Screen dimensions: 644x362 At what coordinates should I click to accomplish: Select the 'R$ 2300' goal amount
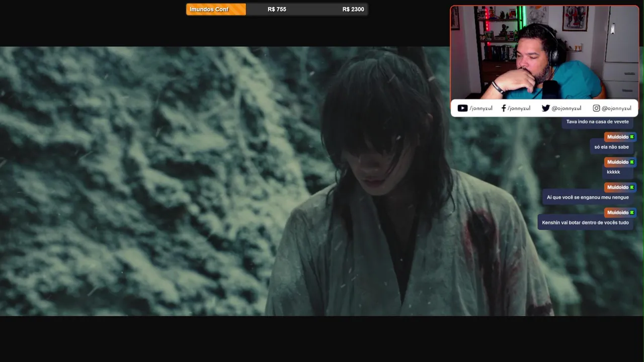tap(353, 10)
